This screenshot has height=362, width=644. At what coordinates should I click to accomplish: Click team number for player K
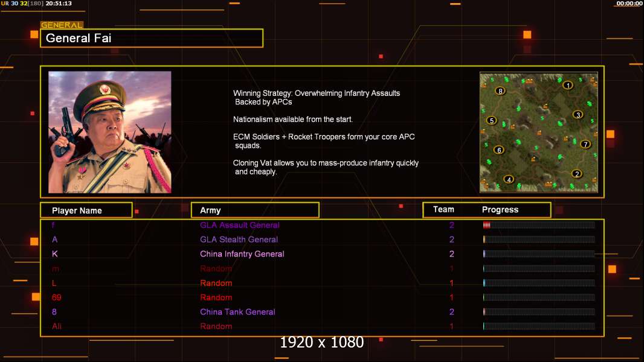click(x=452, y=254)
